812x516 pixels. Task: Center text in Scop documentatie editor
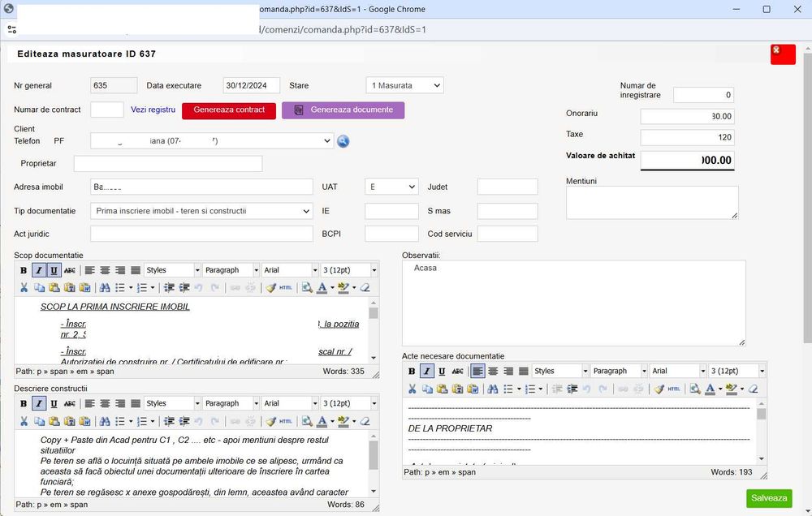click(x=105, y=270)
